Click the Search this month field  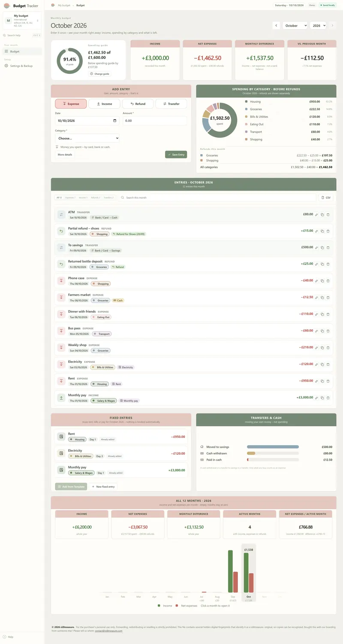(217, 197)
